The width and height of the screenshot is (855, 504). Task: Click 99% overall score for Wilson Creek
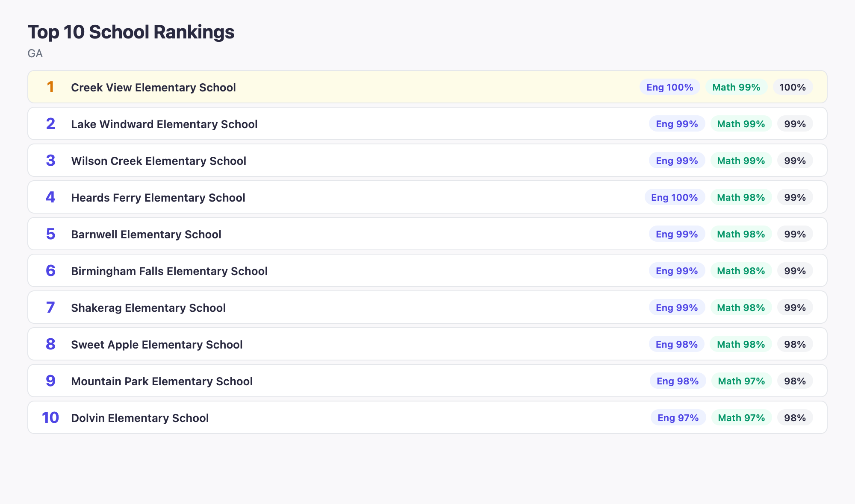(x=795, y=161)
